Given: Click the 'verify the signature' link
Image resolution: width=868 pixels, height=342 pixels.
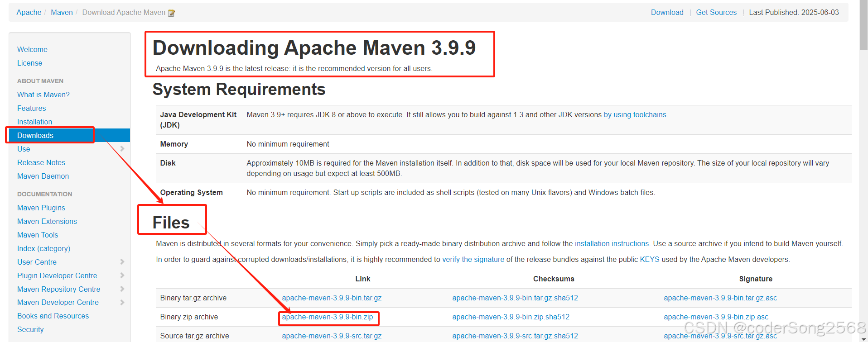Looking at the screenshot, I should click(473, 260).
